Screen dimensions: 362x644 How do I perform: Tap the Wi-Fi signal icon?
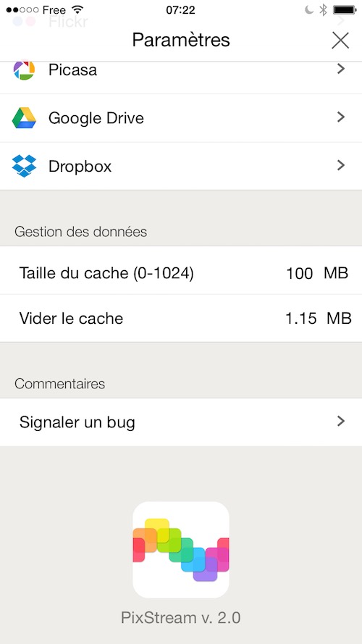coord(77,9)
